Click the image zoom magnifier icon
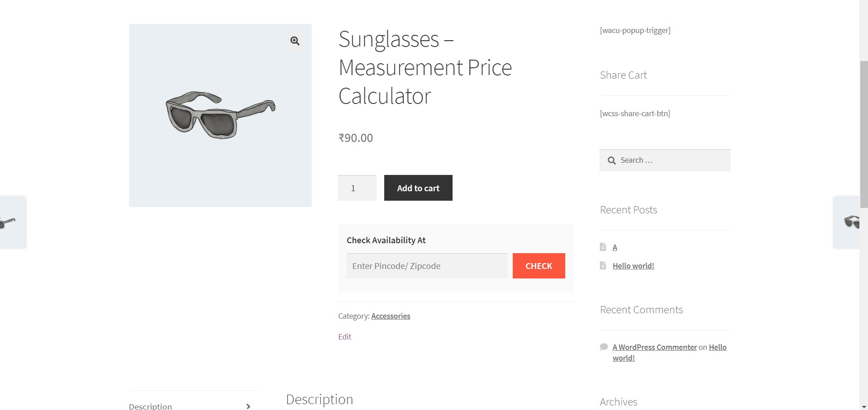Image resolution: width=868 pixels, height=410 pixels. coord(295,41)
